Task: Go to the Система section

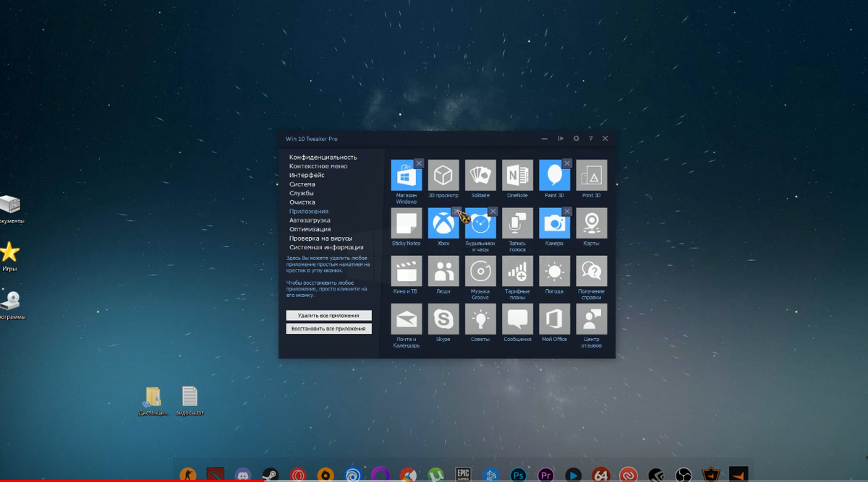Action: (x=302, y=184)
